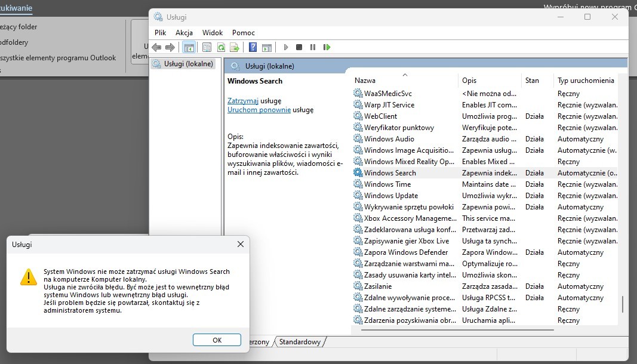Click the gear icon beside Zasilanie

tap(358, 286)
